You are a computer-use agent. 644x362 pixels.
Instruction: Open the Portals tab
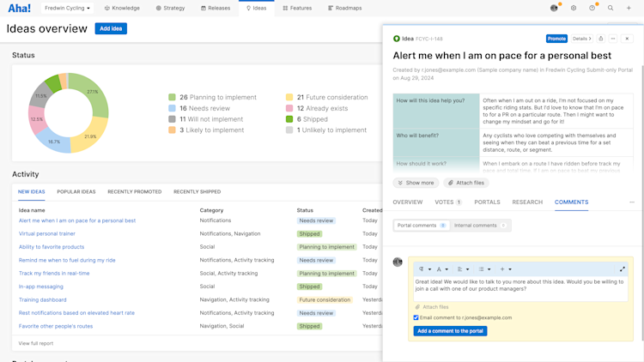coord(487,202)
